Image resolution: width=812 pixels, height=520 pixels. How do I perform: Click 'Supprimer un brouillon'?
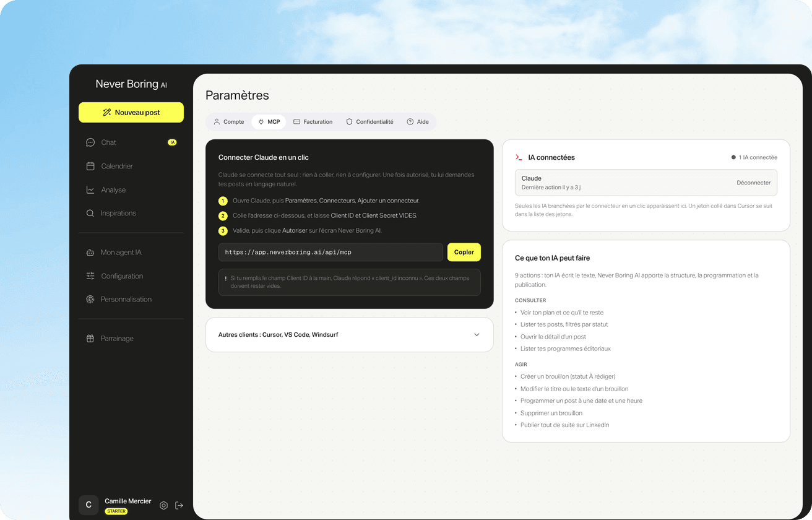pos(551,413)
